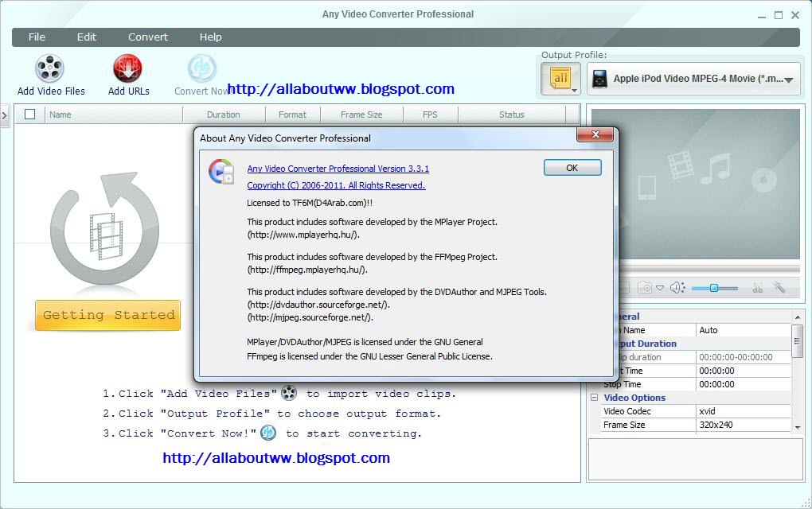Click the Getting Started button
The height and width of the screenshot is (509, 812).
(107, 315)
